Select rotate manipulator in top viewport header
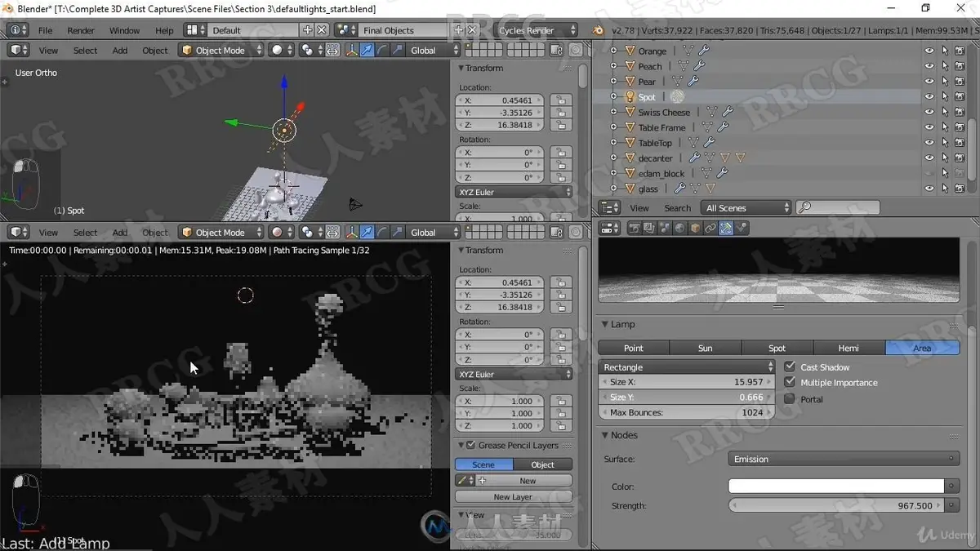 tap(382, 50)
